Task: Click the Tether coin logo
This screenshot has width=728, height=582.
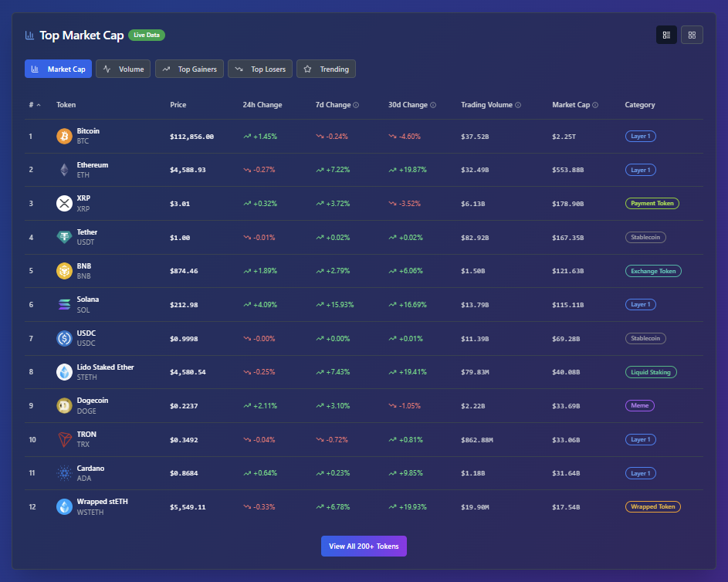Action: [x=65, y=237]
